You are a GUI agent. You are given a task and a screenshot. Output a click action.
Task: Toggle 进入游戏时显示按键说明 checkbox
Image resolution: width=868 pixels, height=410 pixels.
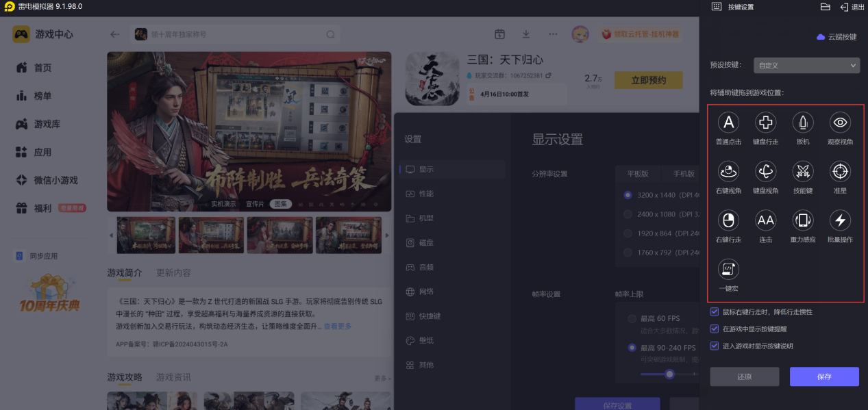coord(715,346)
